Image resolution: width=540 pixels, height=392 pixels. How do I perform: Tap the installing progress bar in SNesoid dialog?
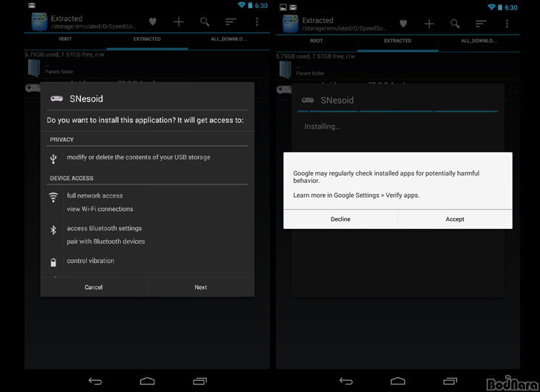(398, 111)
